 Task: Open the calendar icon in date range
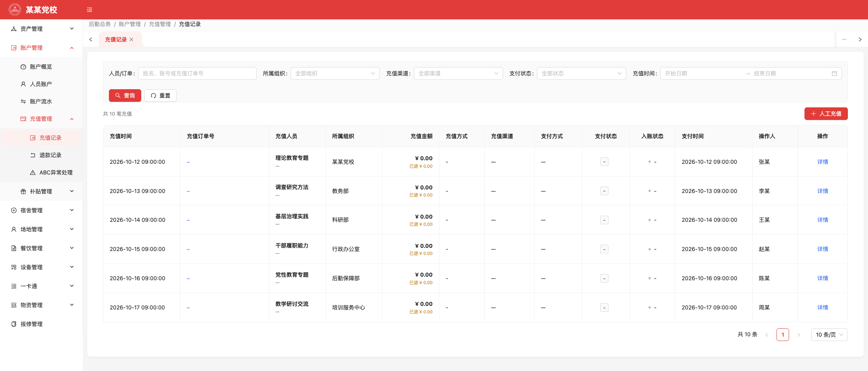pos(834,73)
